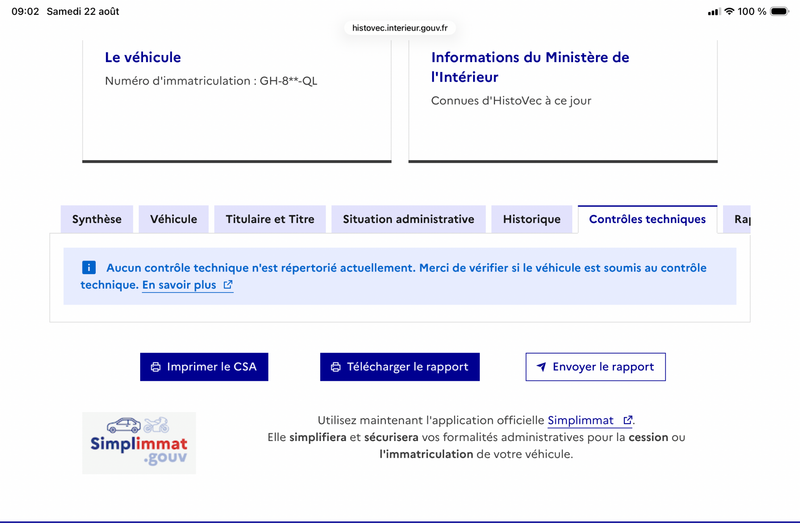
Task: Tap the cellular signal bars icon
Action: pyautogui.click(x=713, y=12)
